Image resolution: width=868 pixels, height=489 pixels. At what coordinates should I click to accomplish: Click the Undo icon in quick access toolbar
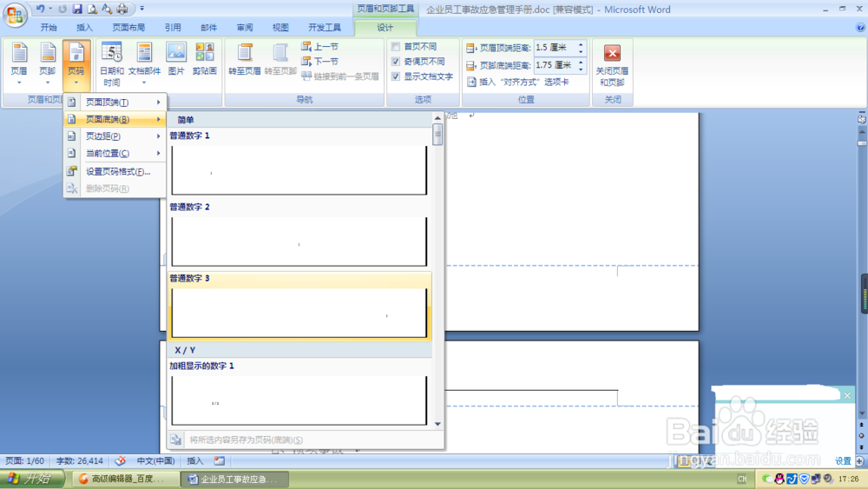[x=41, y=9]
